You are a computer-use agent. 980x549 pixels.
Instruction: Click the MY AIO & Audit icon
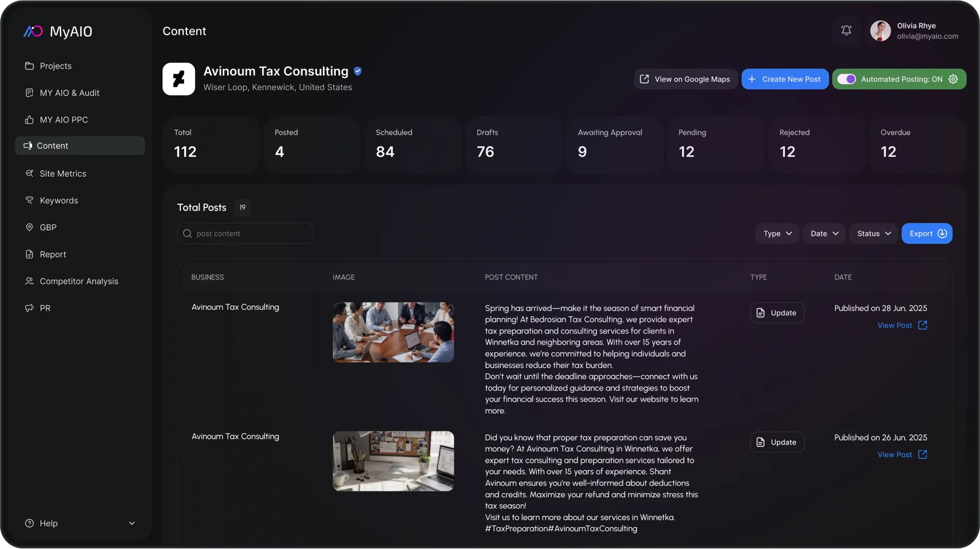pyautogui.click(x=29, y=93)
